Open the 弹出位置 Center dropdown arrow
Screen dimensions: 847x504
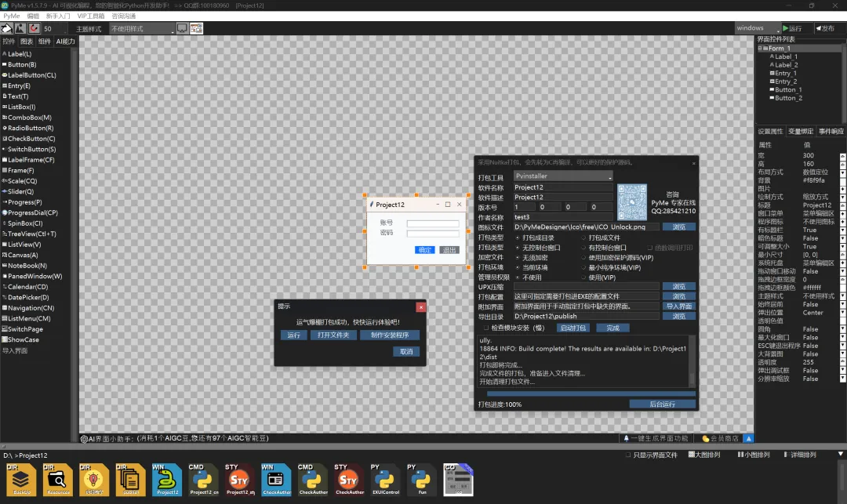(x=842, y=313)
